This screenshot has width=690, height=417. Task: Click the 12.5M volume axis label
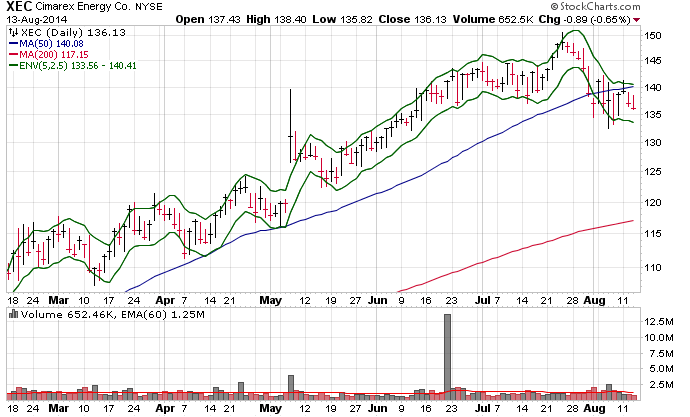659,322
